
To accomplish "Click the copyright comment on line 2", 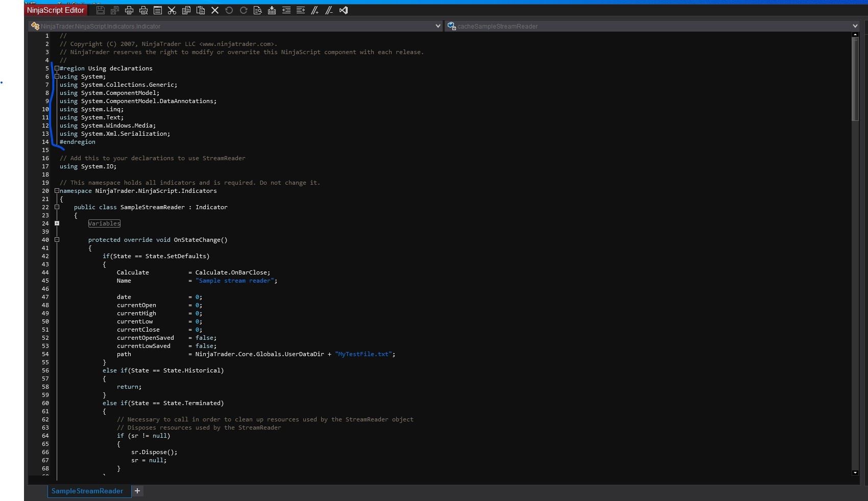I will point(168,44).
